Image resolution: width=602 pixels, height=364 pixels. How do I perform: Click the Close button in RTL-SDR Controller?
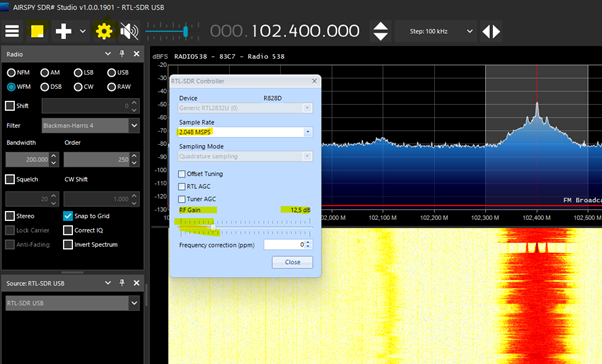click(x=292, y=262)
